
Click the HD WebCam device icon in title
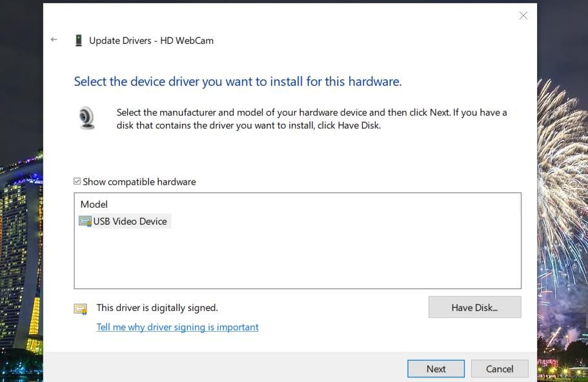[x=78, y=41]
